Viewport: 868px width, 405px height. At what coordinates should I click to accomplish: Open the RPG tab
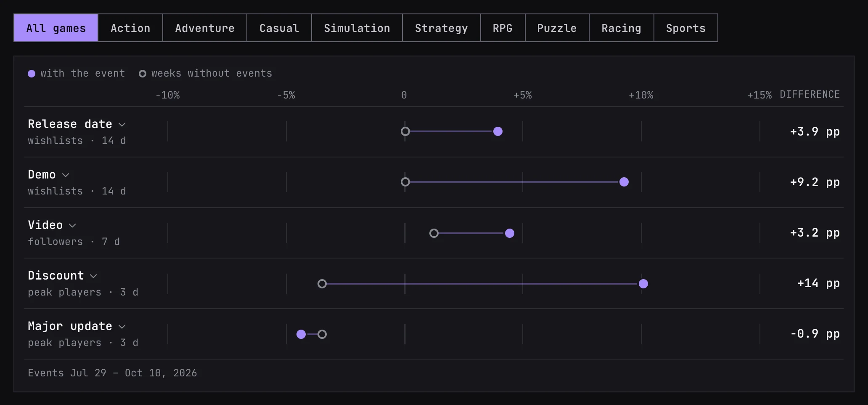(x=503, y=28)
